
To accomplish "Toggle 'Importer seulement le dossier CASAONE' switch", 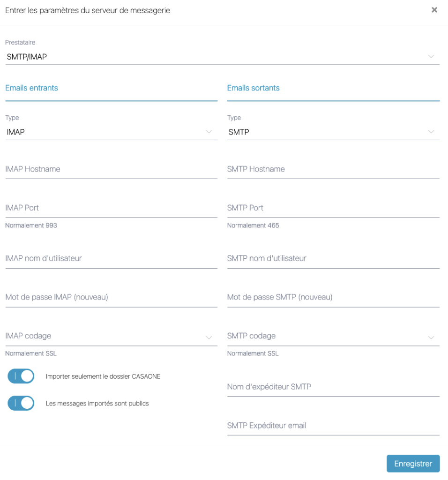I will 21,376.
